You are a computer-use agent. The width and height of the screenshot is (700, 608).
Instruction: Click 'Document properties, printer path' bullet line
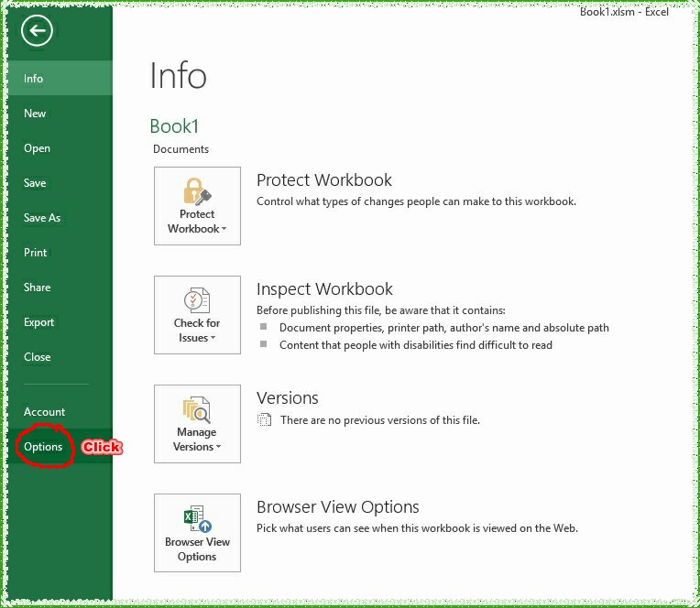click(x=444, y=328)
